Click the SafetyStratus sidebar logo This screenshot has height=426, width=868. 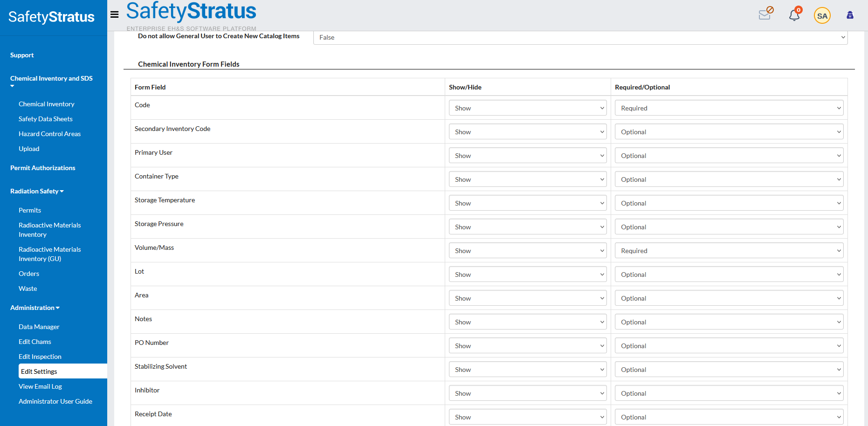coord(51,17)
